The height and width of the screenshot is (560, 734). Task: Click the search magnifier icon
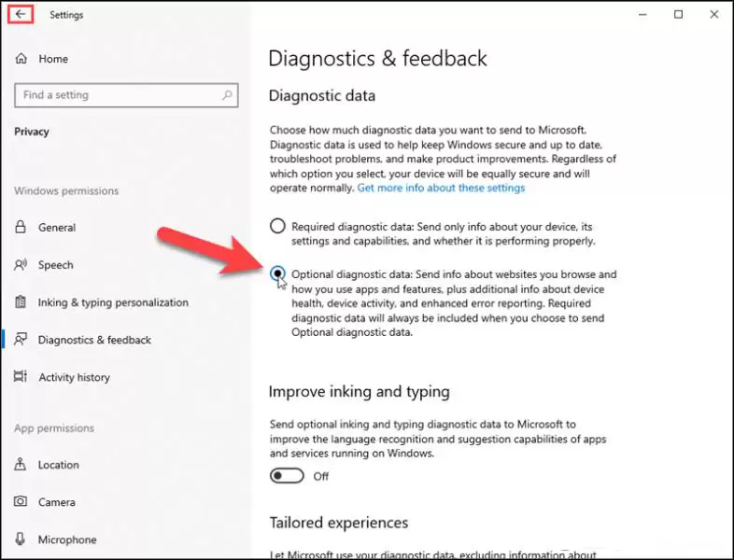pos(226,95)
